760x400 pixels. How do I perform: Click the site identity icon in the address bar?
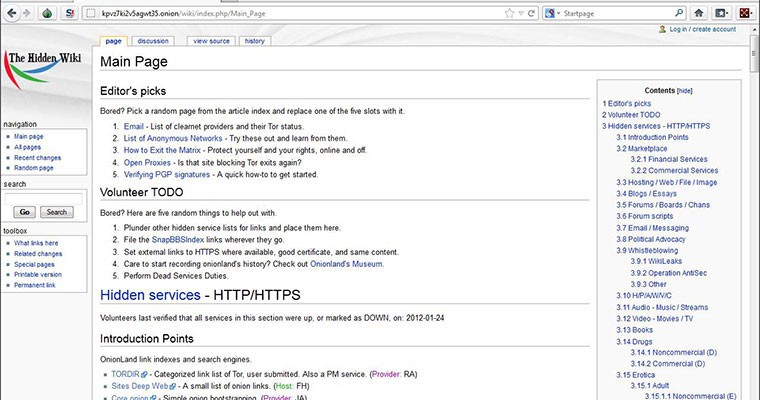(x=91, y=14)
